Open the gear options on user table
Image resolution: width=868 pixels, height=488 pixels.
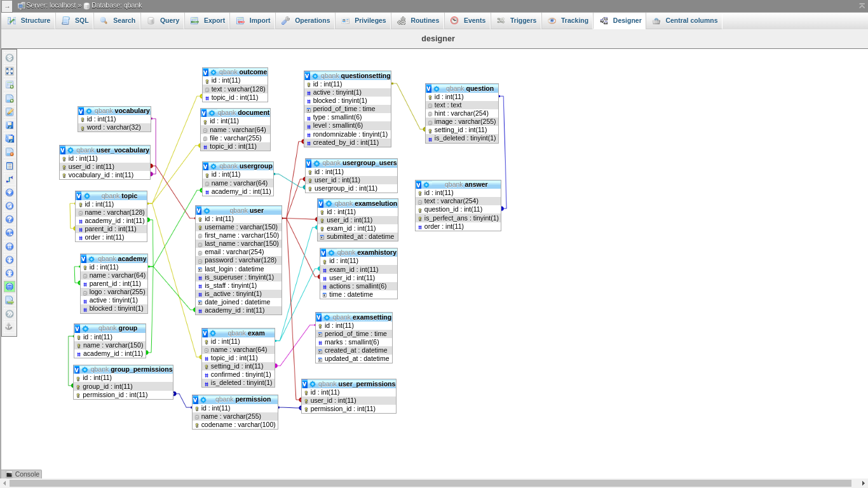click(x=207, y=210)
